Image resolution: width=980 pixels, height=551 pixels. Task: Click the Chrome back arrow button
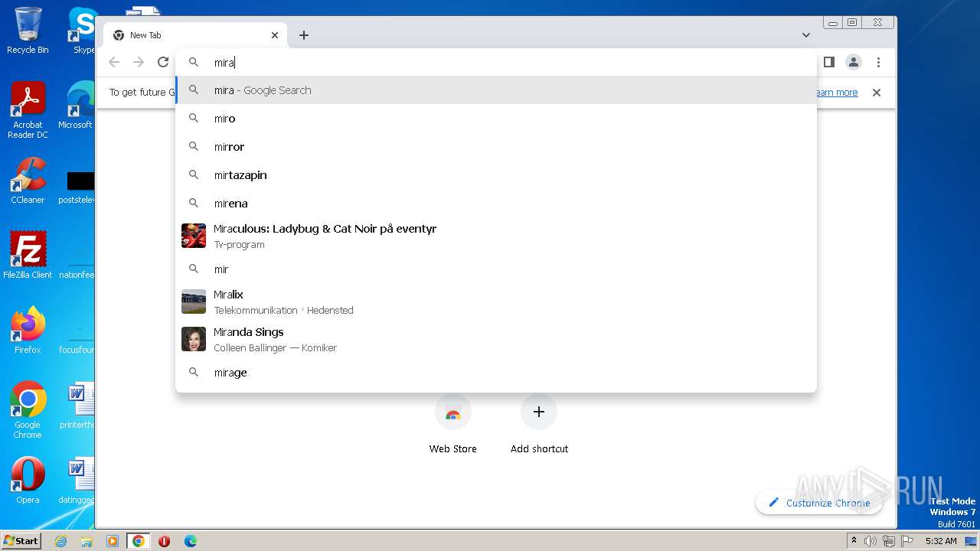pyautogui.click(x=114, y=62)
